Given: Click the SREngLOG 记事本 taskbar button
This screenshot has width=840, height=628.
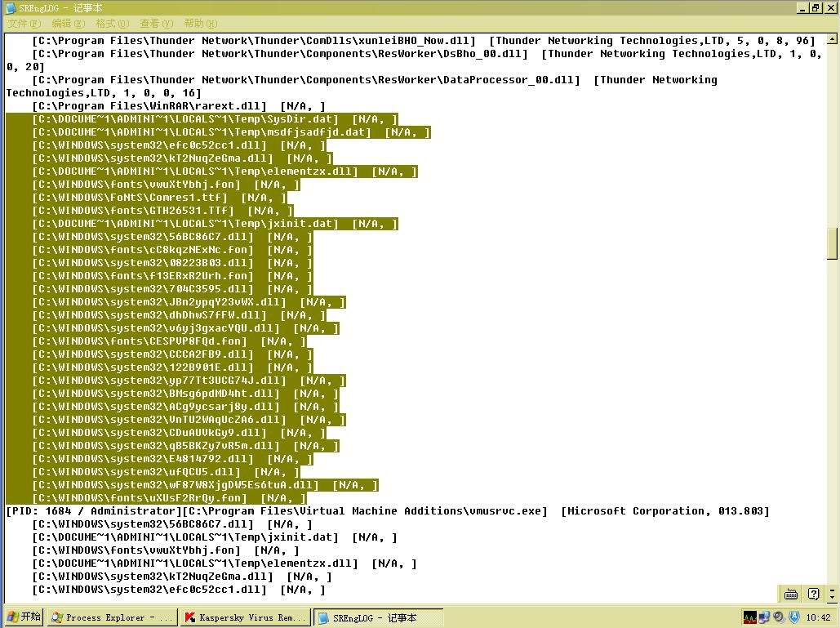Looking at the screenshot, I should [x=379, y=618].
